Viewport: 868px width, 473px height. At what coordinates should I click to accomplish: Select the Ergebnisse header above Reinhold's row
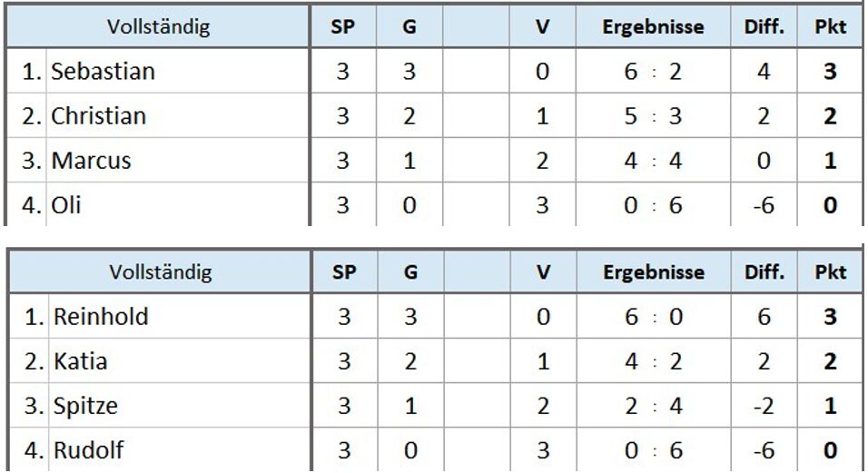[652, 272]
